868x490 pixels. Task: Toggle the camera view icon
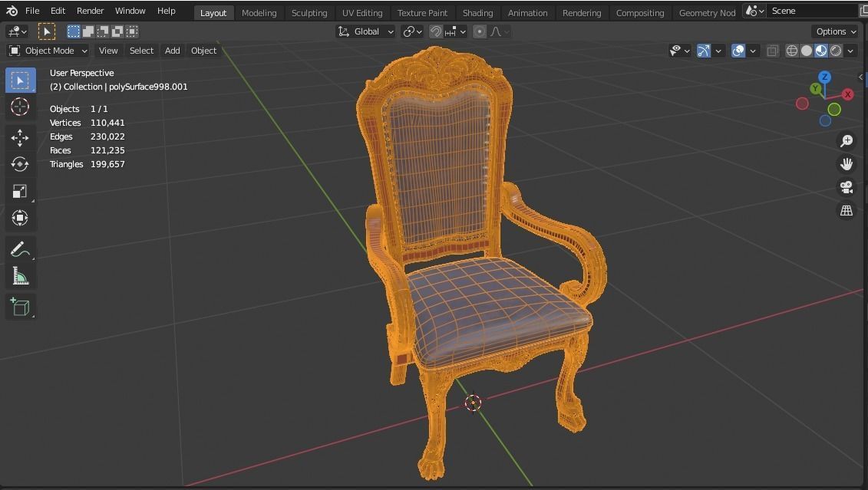point(847,187)
